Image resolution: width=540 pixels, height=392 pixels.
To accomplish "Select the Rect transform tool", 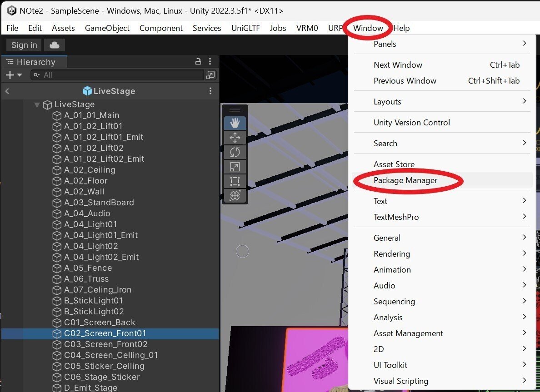I will tap(235, 181).
